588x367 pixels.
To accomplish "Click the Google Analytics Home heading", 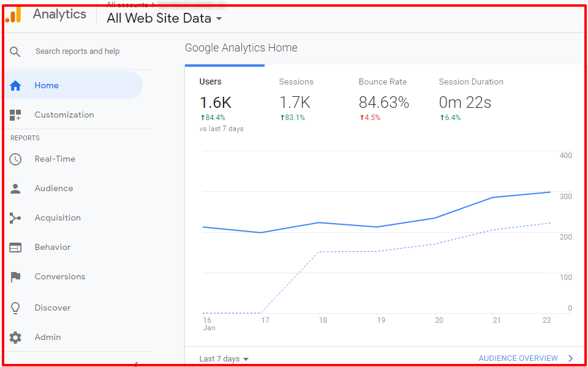I will 241,48.
